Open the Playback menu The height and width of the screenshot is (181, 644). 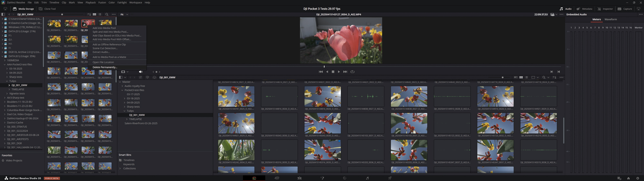90,2
